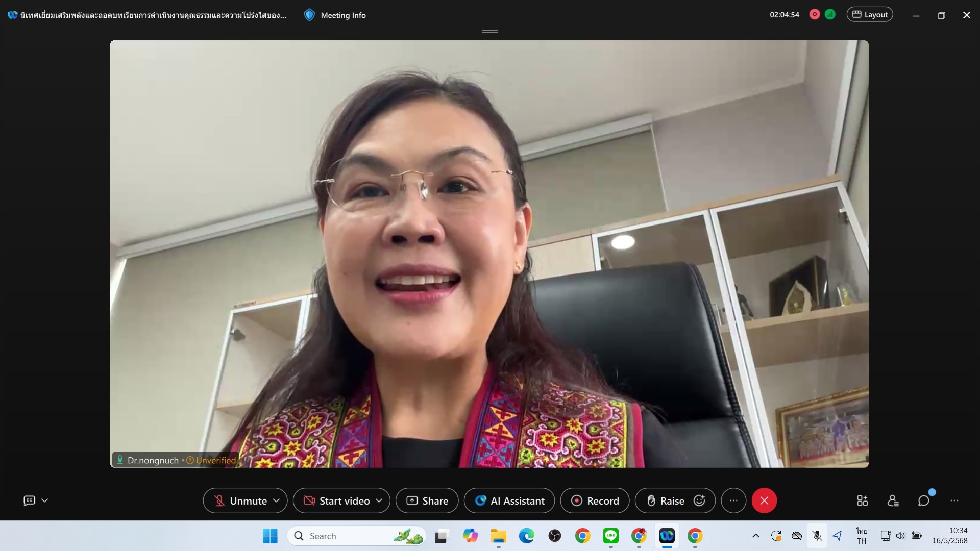The height and width of the screenshot is (551, 980).
Task: Click sync tray icon
Action: pos(776,536)
